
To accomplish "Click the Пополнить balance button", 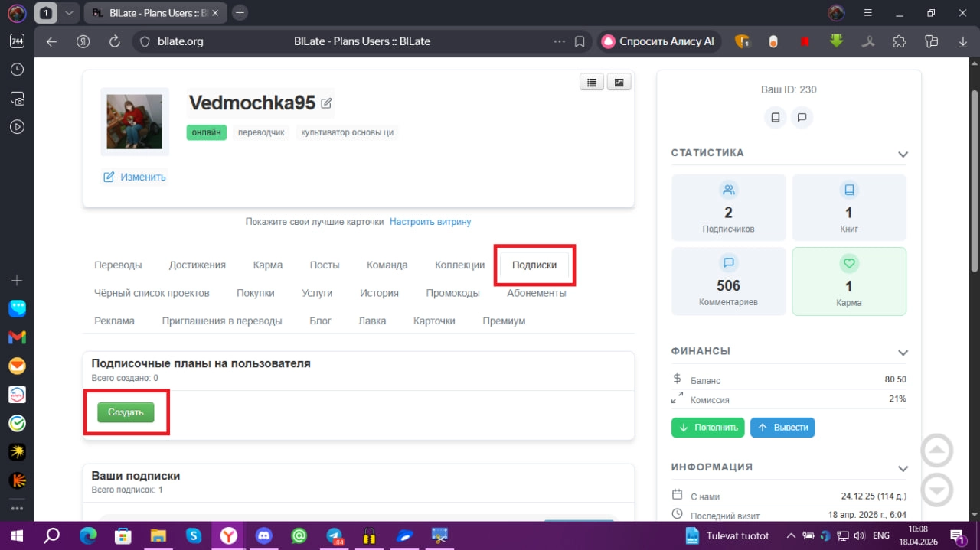I will click(708, 428).
